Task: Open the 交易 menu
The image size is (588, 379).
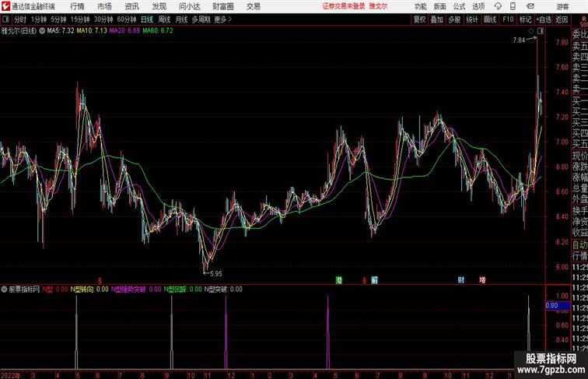Action: coord(253,6)
